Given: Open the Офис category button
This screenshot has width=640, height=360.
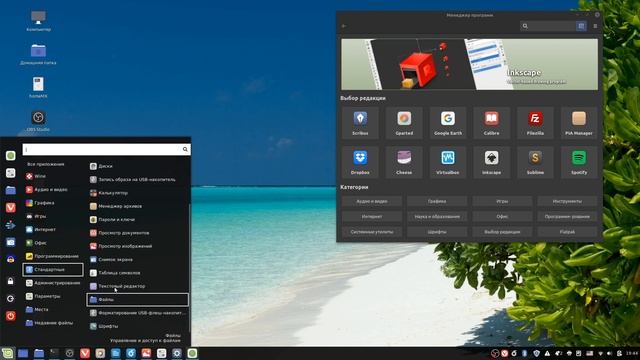Looking at the screenshot, I should click(502, 216).
